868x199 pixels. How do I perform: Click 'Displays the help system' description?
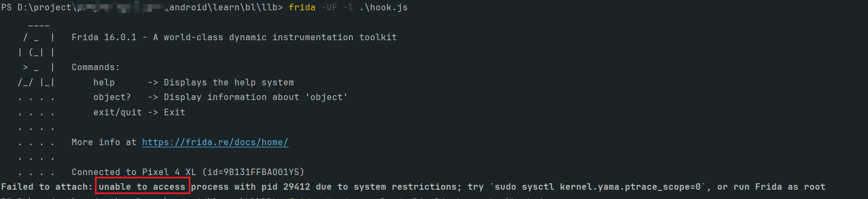click(229, 83)
